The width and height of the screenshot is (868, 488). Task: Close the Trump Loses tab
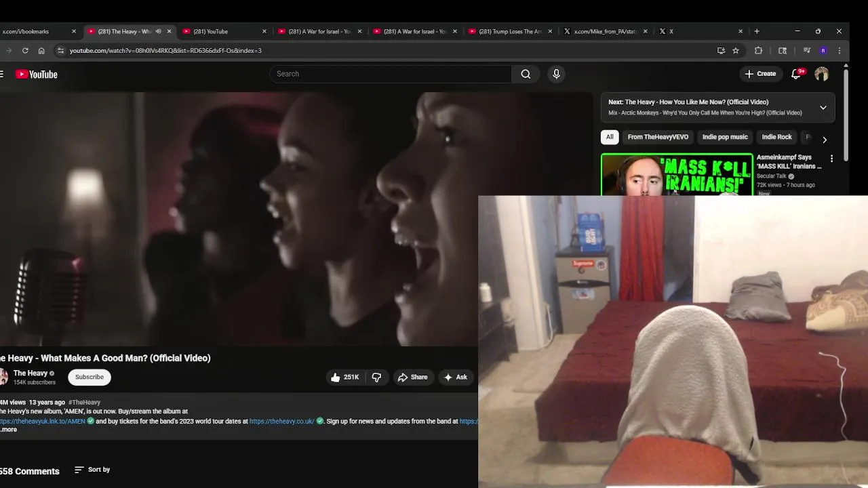pos(550,31)
